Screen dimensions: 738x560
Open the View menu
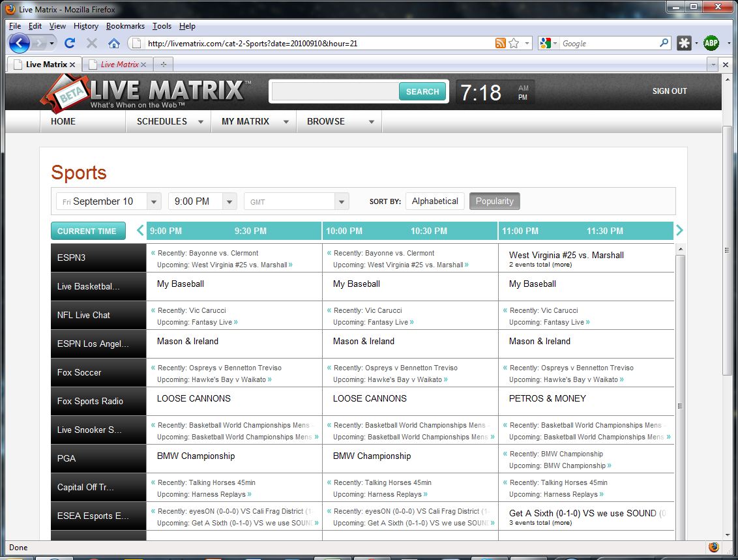[x=57, y=26]
